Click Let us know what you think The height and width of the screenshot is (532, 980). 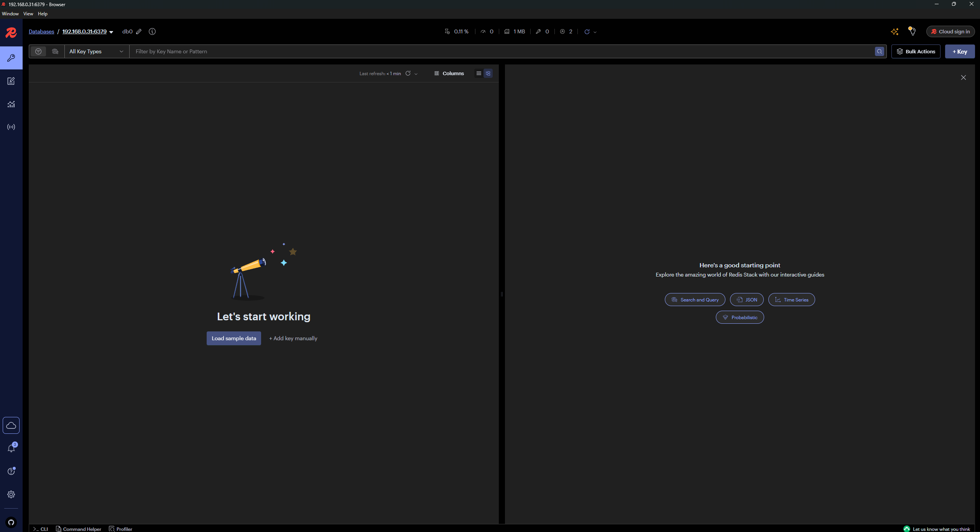pyautogui.click(x=937, y=529)
